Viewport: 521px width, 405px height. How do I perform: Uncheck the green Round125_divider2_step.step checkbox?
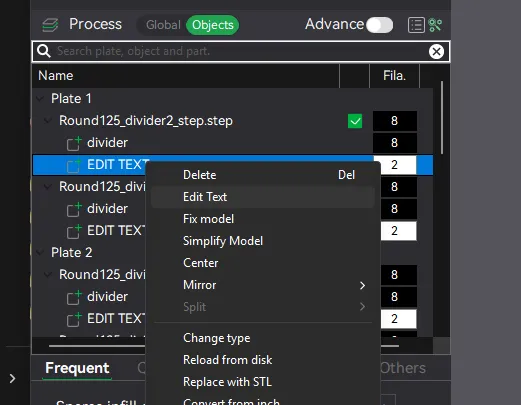[355, 121]
